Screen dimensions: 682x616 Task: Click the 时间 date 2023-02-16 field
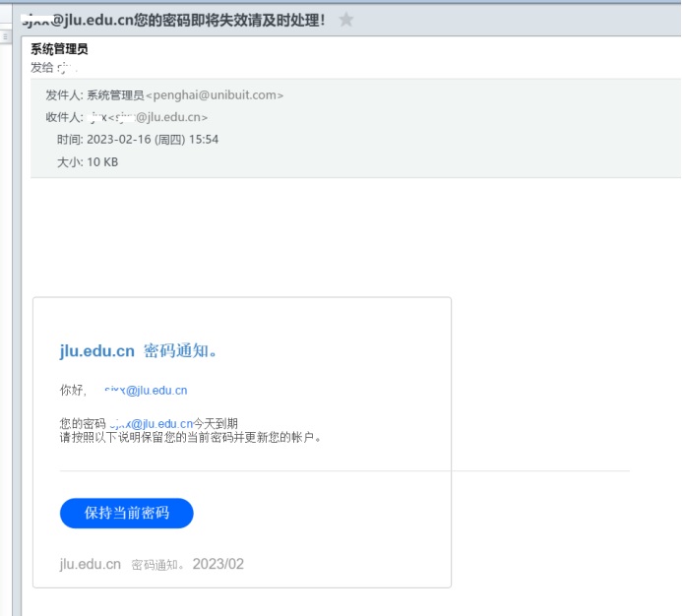tap(153, 140)
